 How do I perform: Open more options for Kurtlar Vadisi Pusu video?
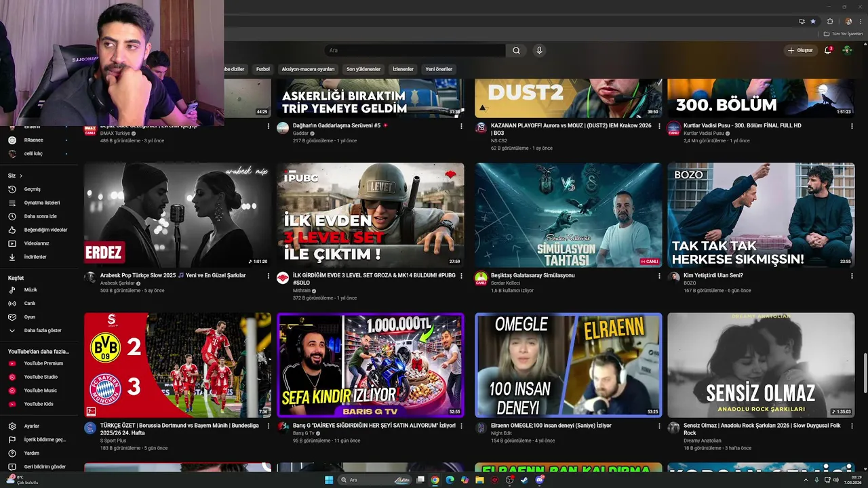pyautogui.click(x=852, y=126)
